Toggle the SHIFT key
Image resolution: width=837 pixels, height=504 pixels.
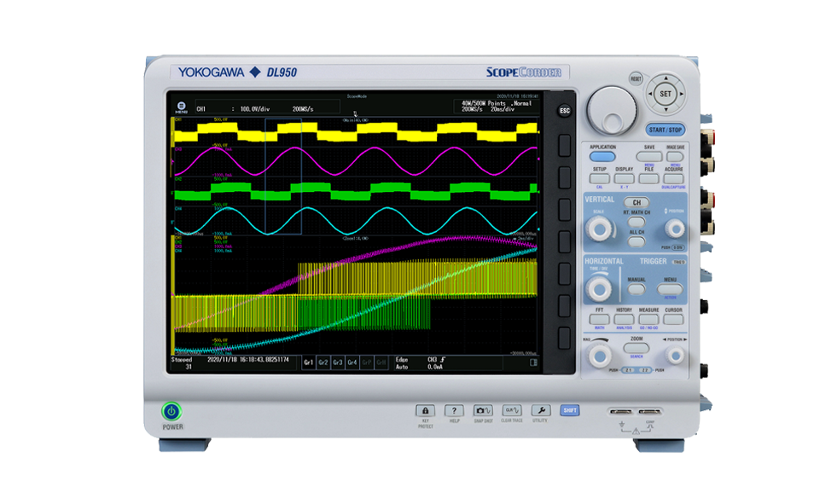(569, 410)
